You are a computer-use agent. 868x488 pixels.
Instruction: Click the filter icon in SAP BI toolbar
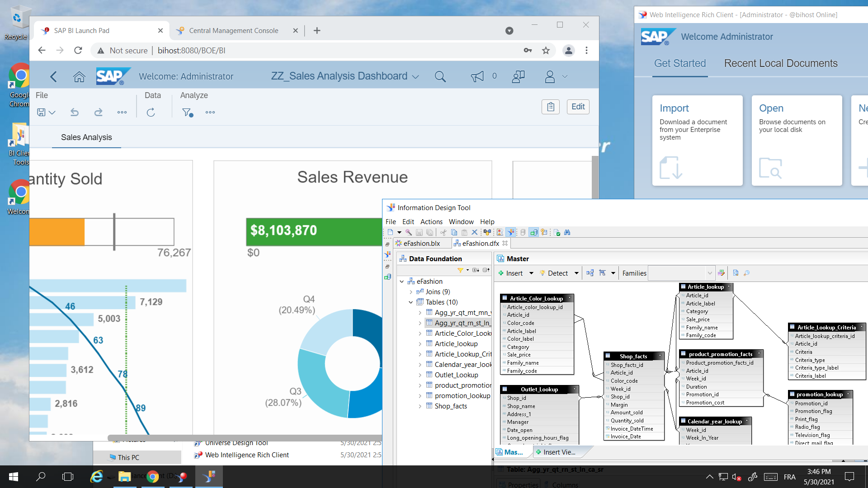coord(187,113)
